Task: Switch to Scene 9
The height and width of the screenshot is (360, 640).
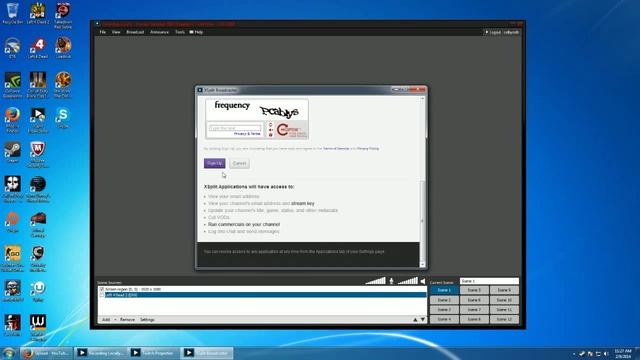Action: (504, 290)
